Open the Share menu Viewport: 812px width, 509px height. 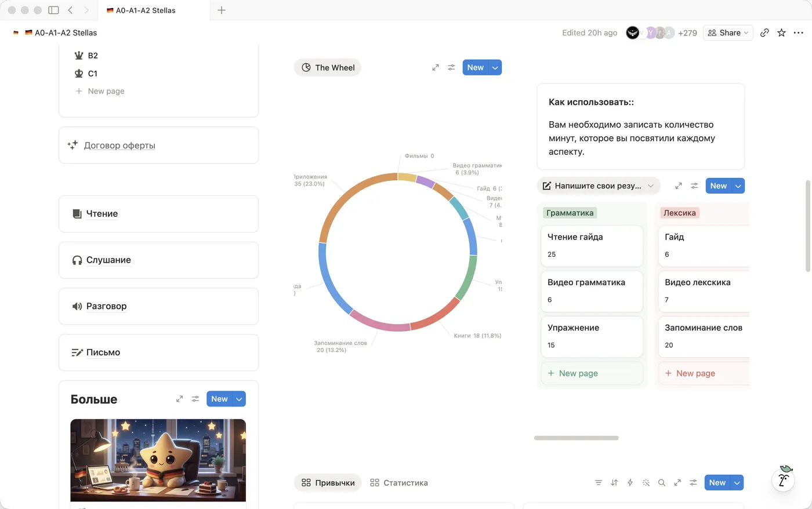click(728, 33)
